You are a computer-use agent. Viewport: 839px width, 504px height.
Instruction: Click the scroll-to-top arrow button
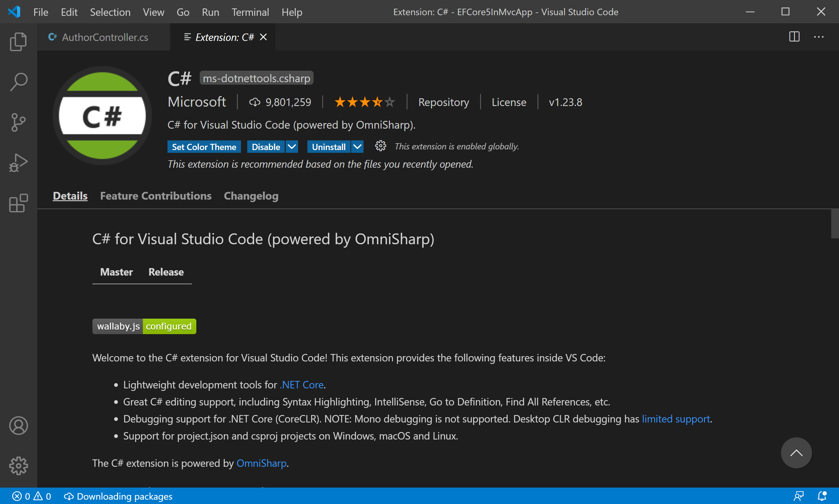coord(796,453)
